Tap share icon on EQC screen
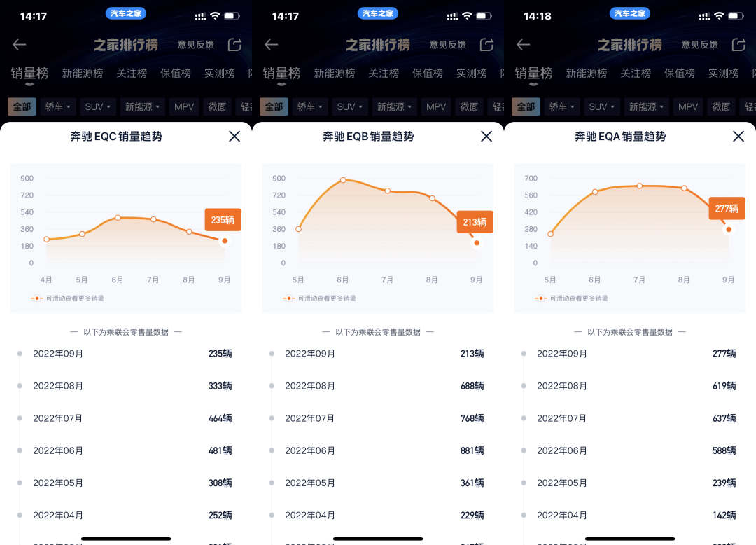This screenshot has height=545, width=756. point(234,45)
